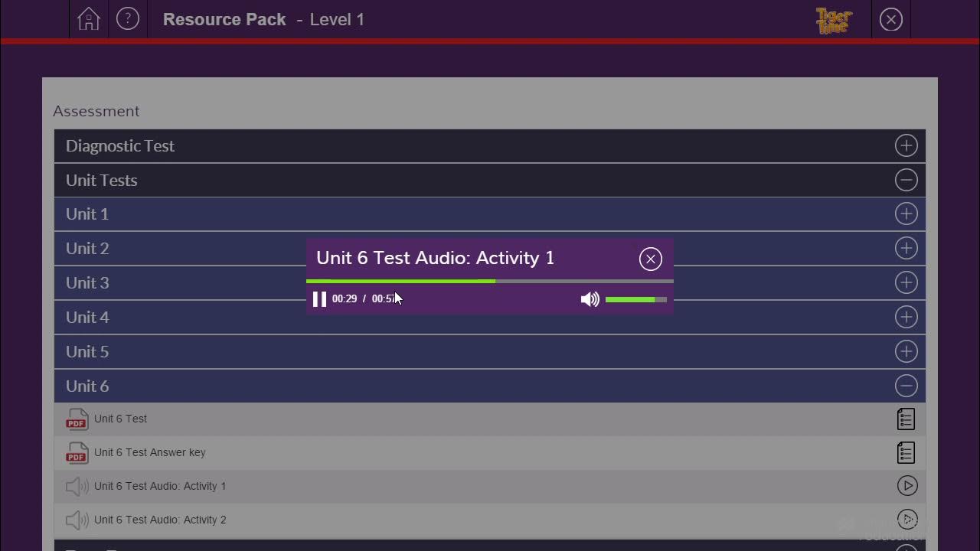Viewport: 980px width, 551px height.
Task: Open Unit 6 Test Audio: Activity 2 link
Action: click(160, 520)
